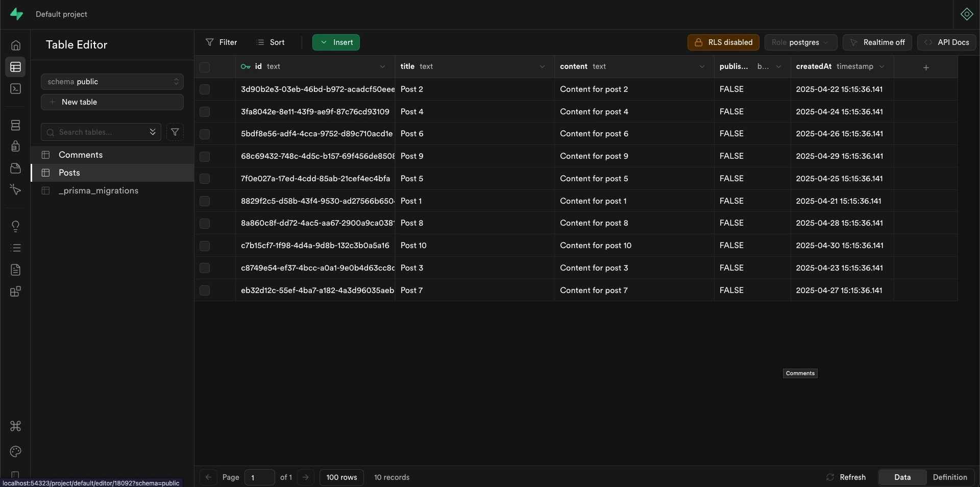Toggle the checkbox on the Post 2 row

[x=205, y=89]
